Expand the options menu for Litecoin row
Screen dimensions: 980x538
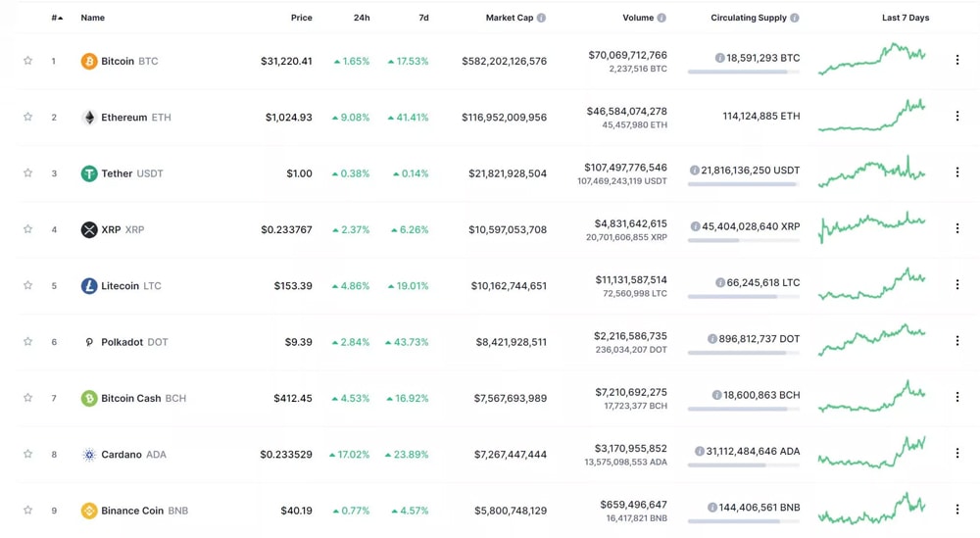957,285
